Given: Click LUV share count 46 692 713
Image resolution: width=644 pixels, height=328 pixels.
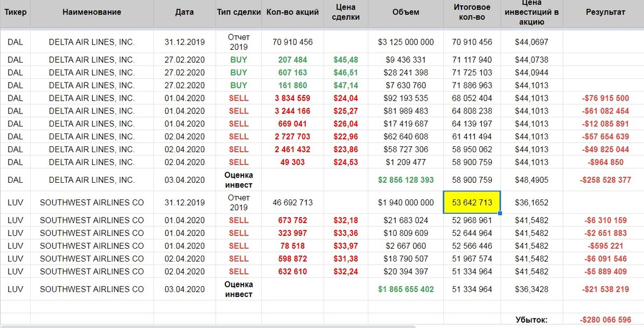Looking at the screenshot, I should (x=292, y=203).
